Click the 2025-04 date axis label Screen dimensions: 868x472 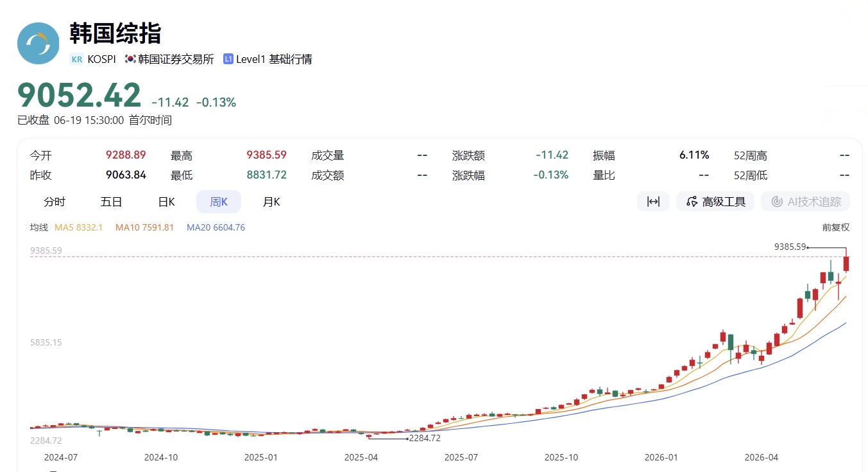[361, 457]
